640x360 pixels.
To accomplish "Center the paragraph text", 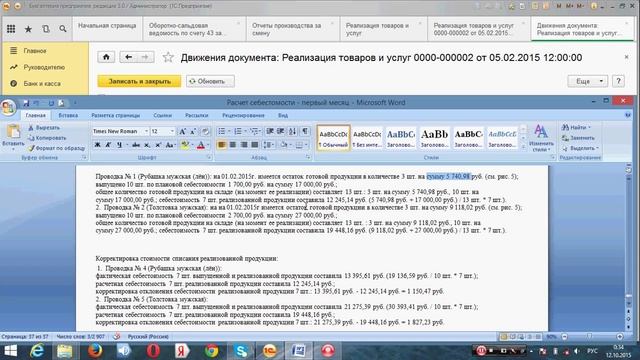I will (233, 145).
